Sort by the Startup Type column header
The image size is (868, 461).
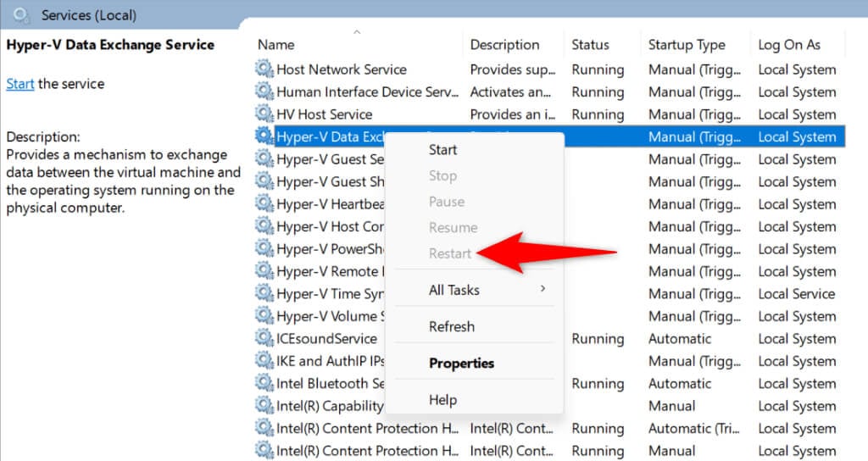[x=687, y=45]
